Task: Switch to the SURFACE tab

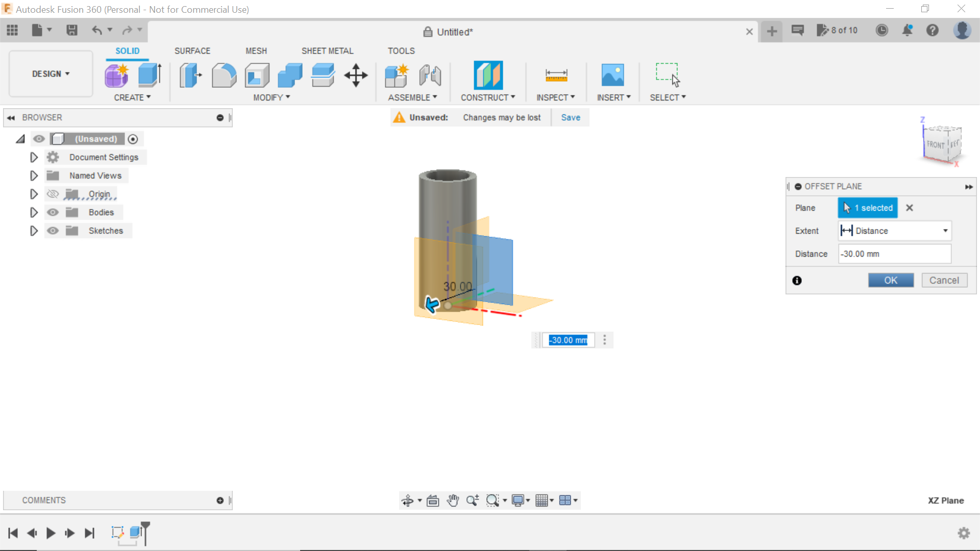Action: pos(192,51)
